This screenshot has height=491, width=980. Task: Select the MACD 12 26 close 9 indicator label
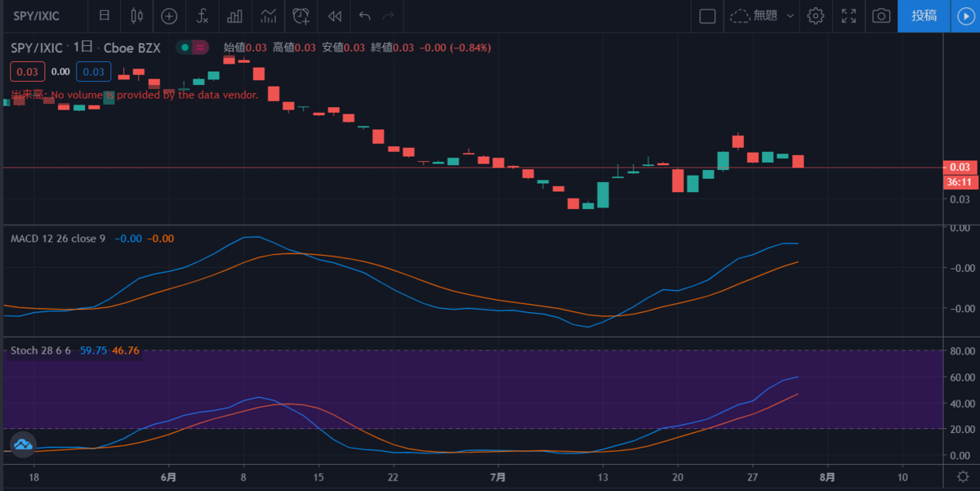tap(58, 239)
